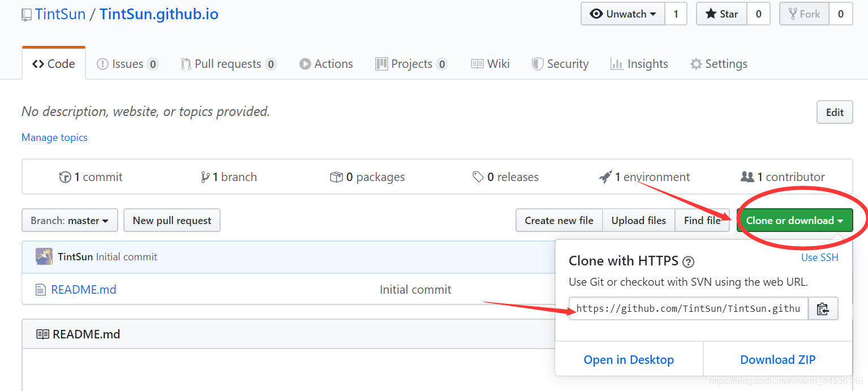Click the Edit description button
Viewport: 868px width, 391px height.
[x=835, y=112]
